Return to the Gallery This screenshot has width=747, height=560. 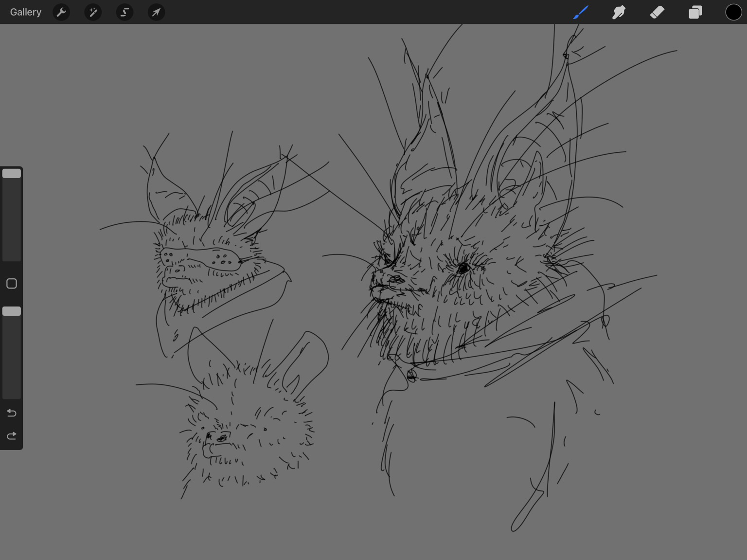pyautogui.click(x=25, y=12)
